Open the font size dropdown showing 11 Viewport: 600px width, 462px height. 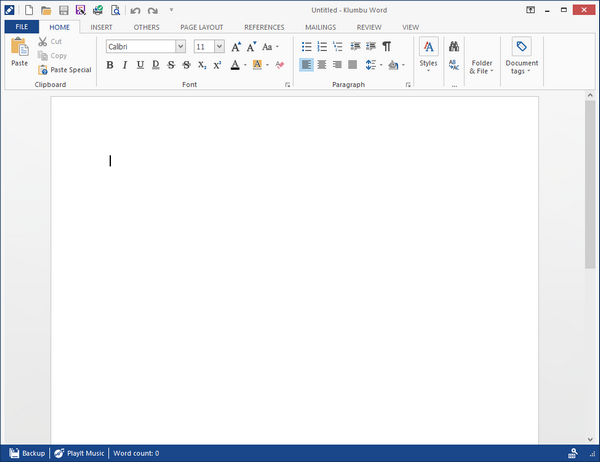(219, 47)
